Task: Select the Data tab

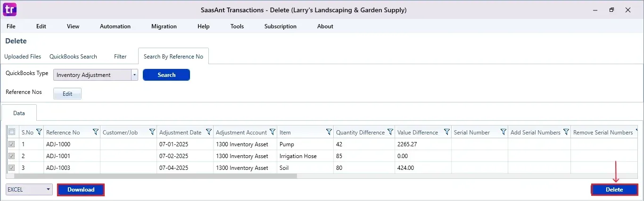Action: (19, 113)
